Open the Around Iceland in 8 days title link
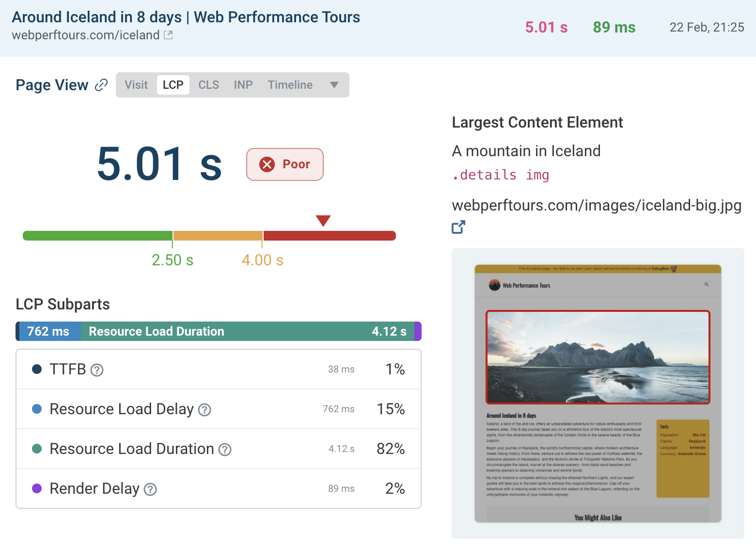The image size is (756, 550). [186, 16]
